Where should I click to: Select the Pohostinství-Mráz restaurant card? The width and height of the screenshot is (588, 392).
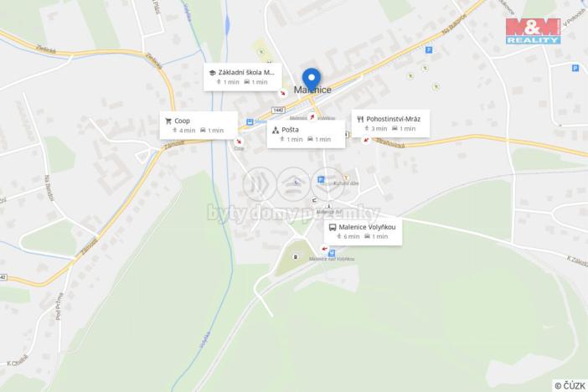(390, 123)
